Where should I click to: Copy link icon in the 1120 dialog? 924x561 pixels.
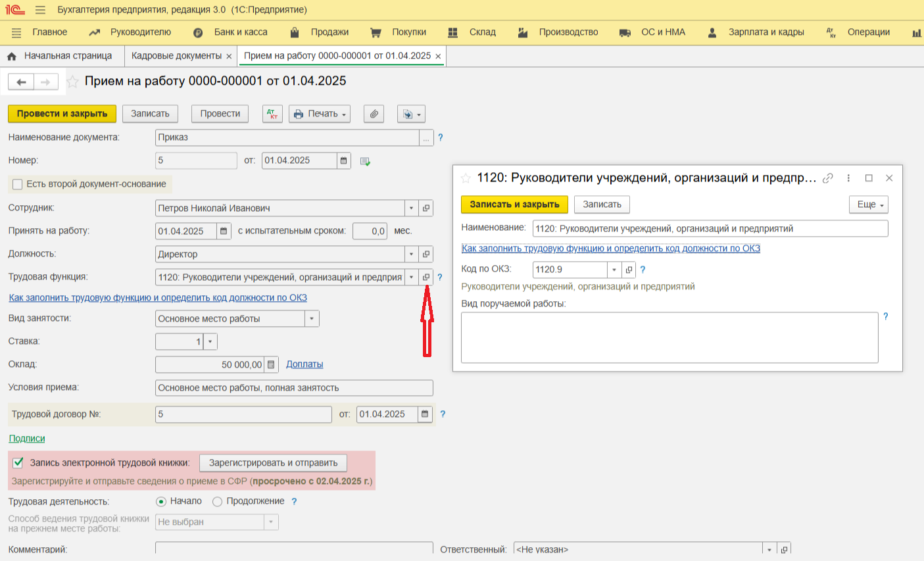click(828, 178)
